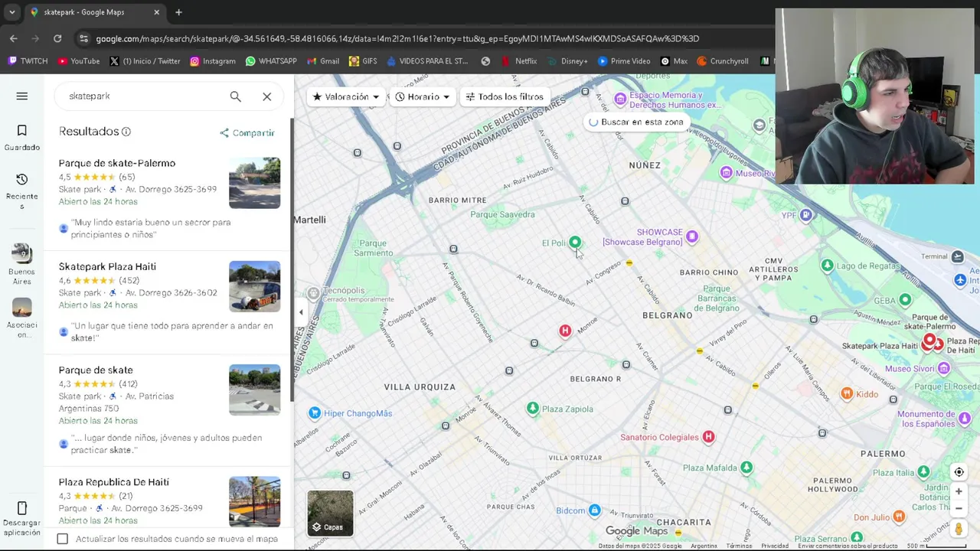Image resolution: width=980 pixels, height=551 pixels.
Task: Open Plaza Republica De Haiti result
Action: (114, 482)
